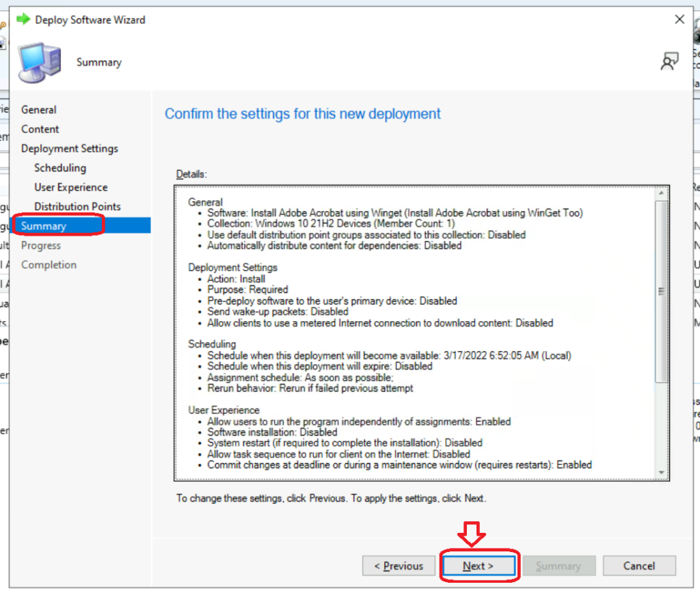Screen dimensions: 700x593
Task: Cancel the deployment wizard
Action: pyautogui.click(x=639, y=566)
